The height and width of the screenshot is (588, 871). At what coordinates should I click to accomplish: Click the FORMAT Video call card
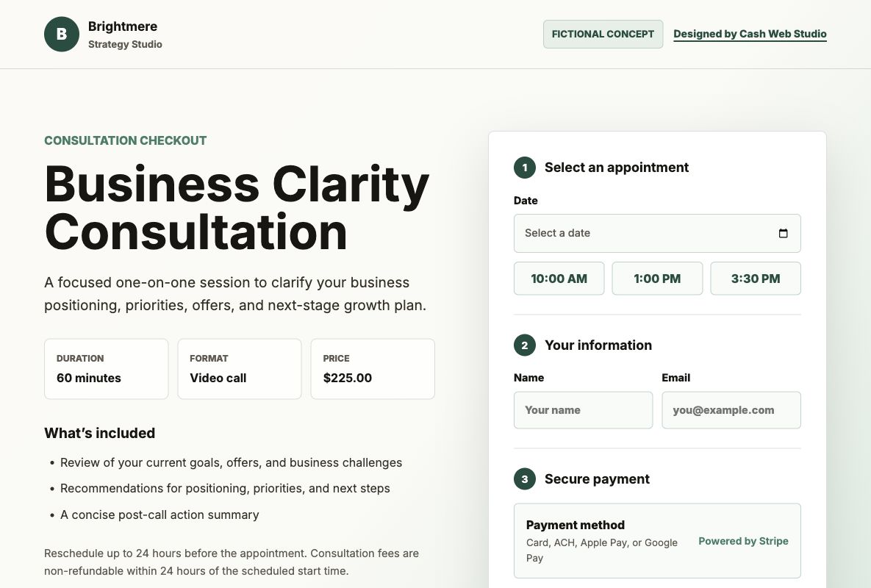tap(240, 369)
